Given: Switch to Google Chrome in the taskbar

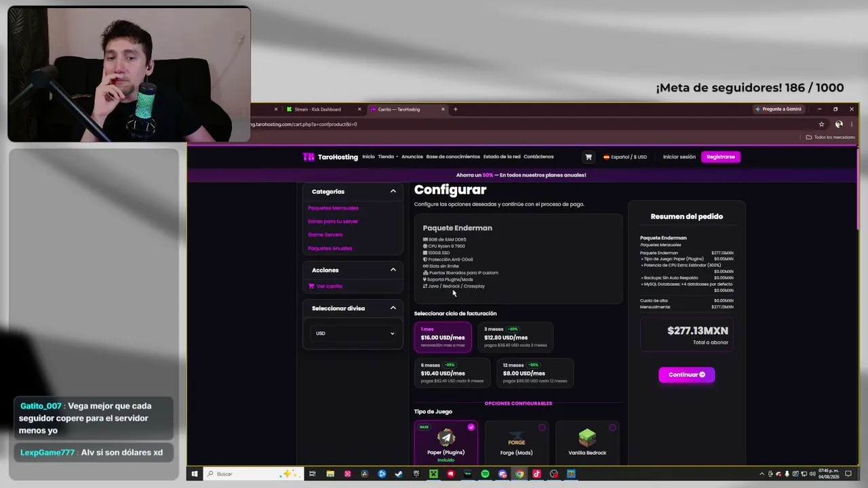Looking at the screenshot, I should (x=519, y=474).
